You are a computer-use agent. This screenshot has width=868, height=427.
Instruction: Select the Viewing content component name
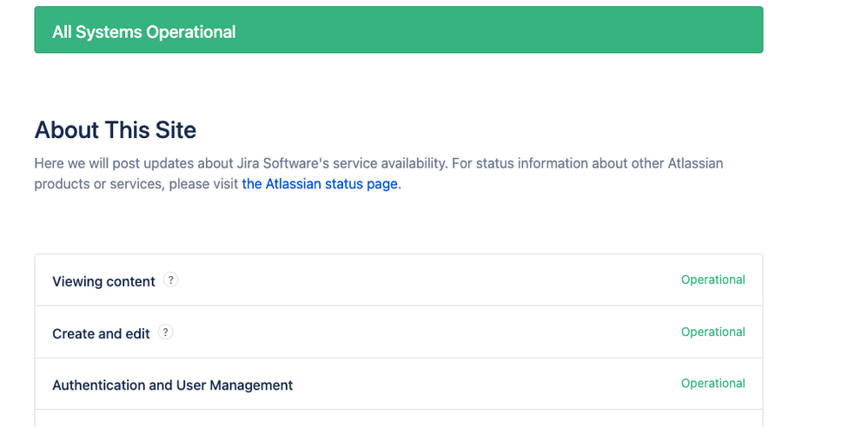[103, 281]
